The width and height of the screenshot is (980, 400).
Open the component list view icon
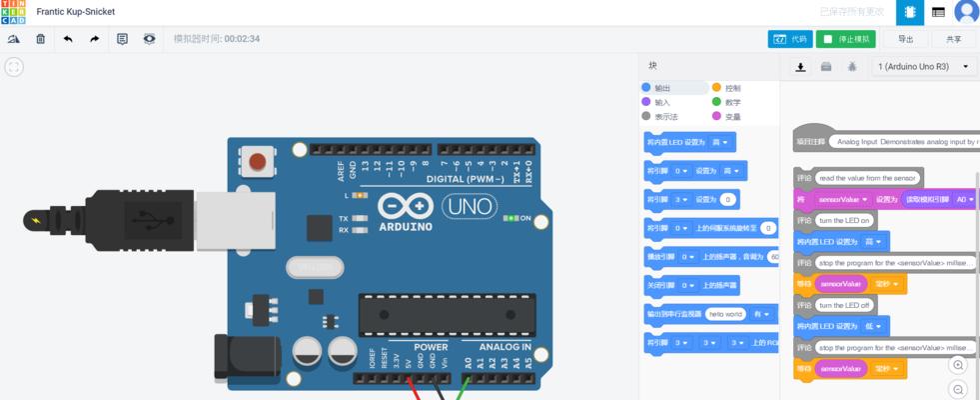pyautogui.click(x=938, y=12)
